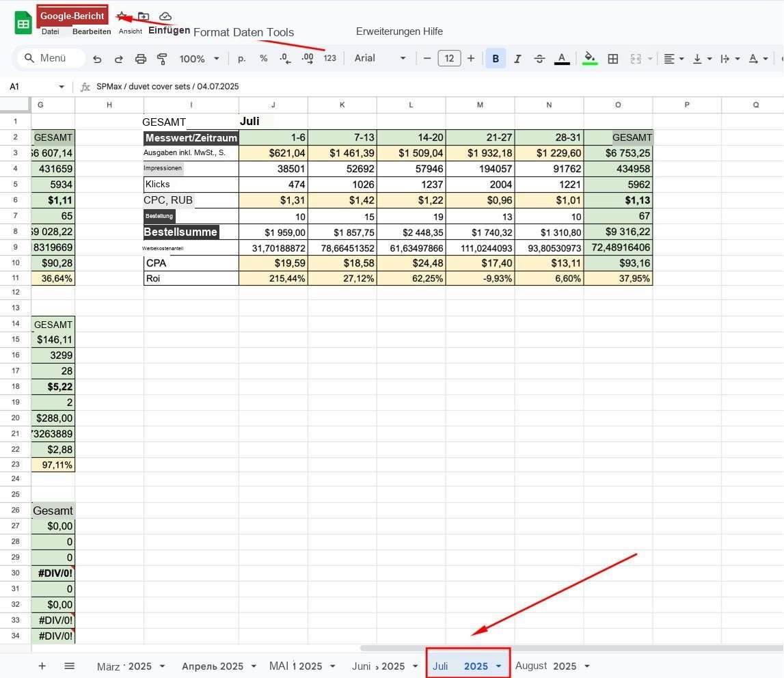Select the paint format roller icon

[x=162, y=59]
